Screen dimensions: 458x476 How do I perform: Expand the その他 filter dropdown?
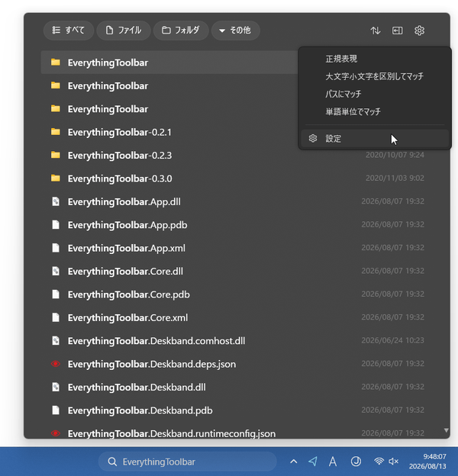[x=236, y=31]
